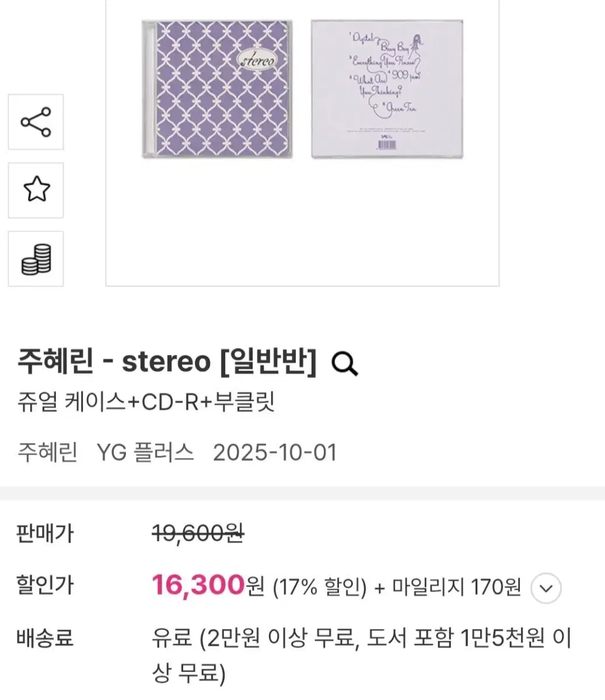
Task: Tap the share icon button
Action: click(x=36, y=122)
